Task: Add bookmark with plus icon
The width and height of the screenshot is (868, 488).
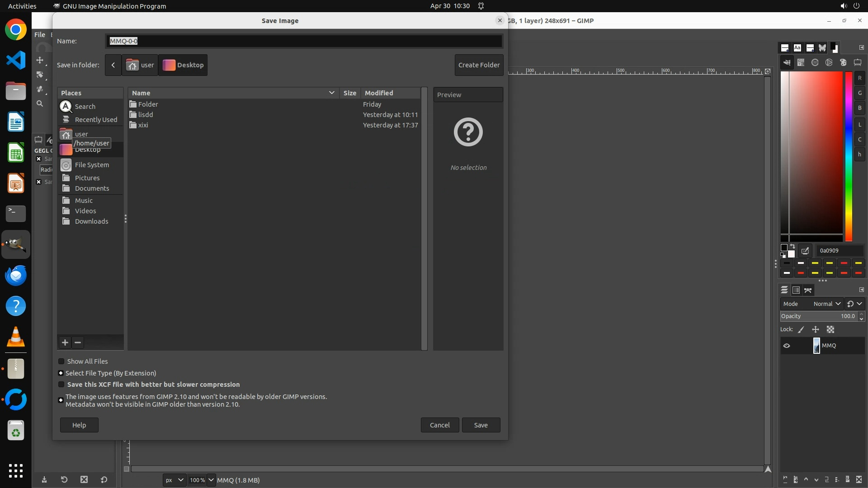Action: coord(65,343)
